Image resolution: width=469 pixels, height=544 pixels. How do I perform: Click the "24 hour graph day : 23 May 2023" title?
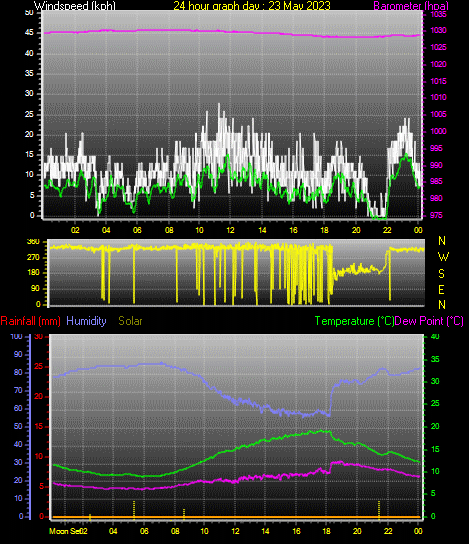tap(252, 6)
